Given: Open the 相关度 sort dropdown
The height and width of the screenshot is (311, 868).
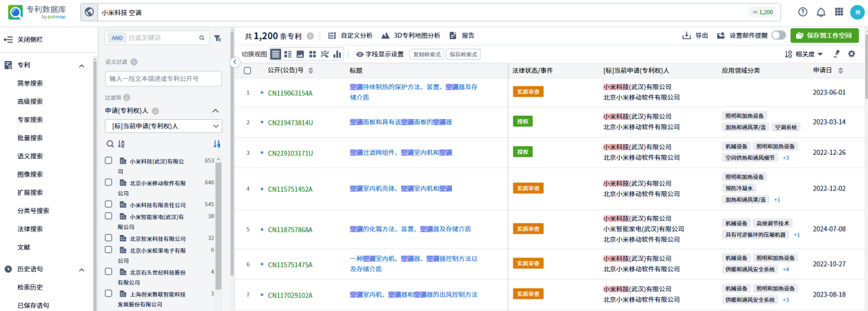Looking at the screenshot, I should pyautogui.click(x=804, y=54).
